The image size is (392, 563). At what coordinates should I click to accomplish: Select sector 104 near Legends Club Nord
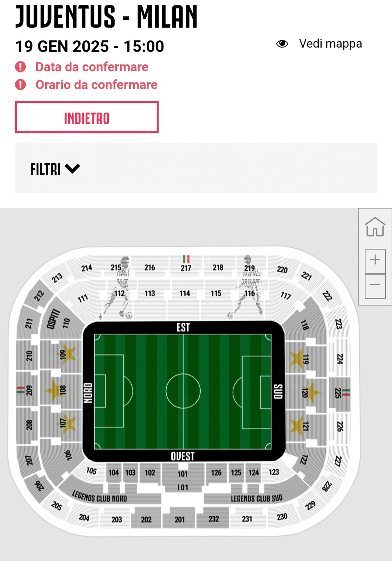point(114,473)
